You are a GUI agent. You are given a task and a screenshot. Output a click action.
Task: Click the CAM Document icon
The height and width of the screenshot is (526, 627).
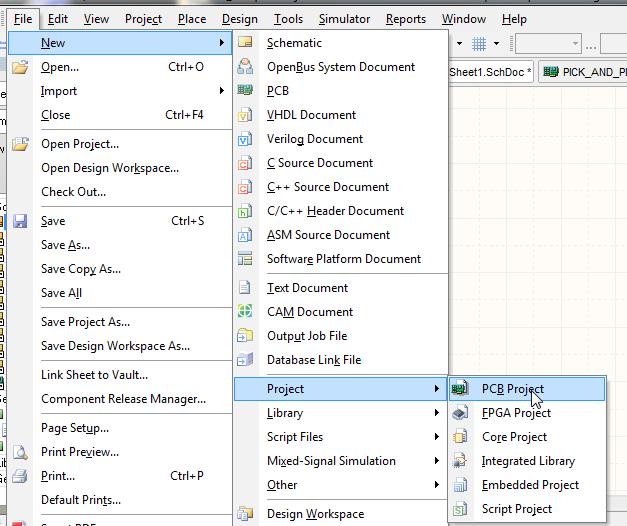click(x=245, y=311)
